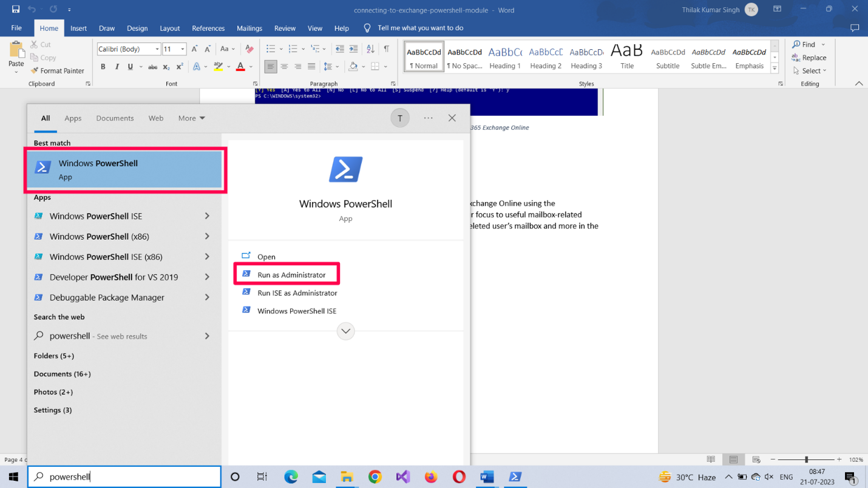Toggle Underline formatting in ribbon
868x488 pixels.
(130, 67)
